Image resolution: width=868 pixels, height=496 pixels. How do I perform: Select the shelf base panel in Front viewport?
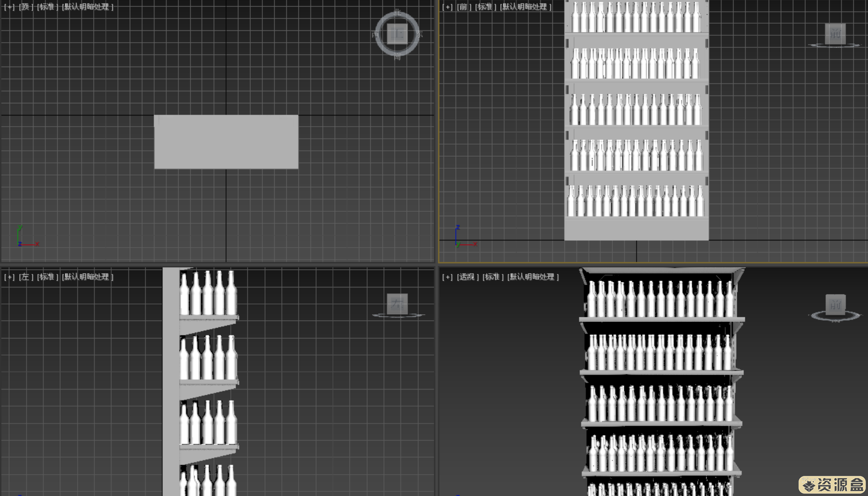pyautogui.click(x=636, y=230)
